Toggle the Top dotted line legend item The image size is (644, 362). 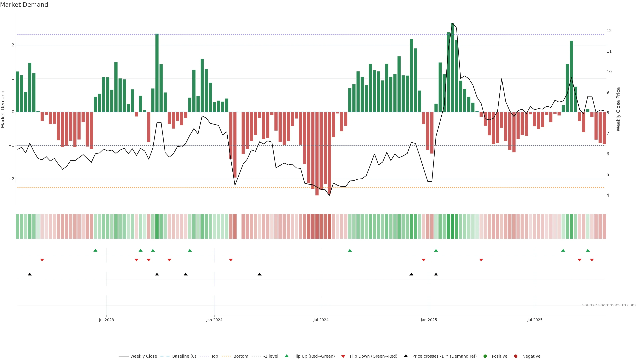pyautogui.click(x=214, y=356)
